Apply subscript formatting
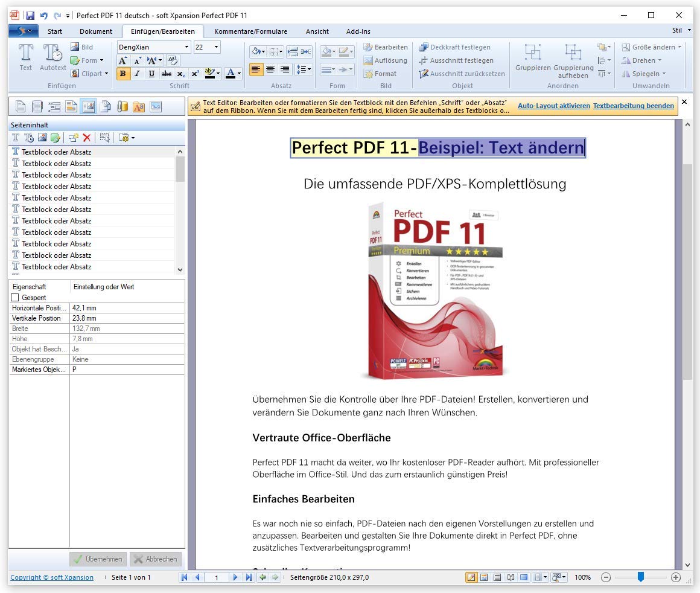This screenshot has height=593, width=700. click(180, 74)
